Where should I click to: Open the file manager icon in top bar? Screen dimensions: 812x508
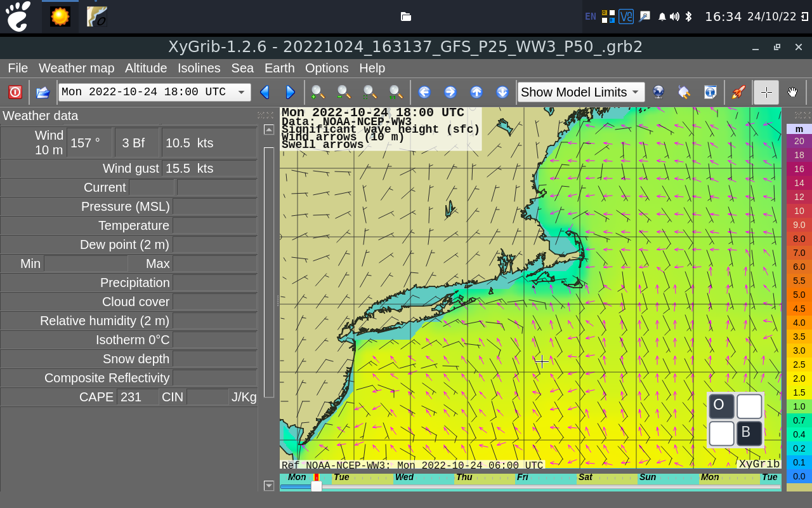(x=406, y=17)
